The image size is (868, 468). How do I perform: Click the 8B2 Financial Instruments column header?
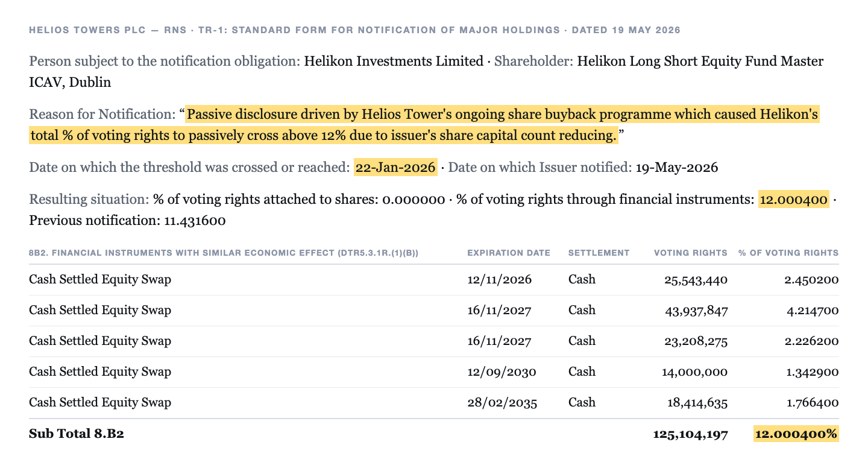click(224, 253)
